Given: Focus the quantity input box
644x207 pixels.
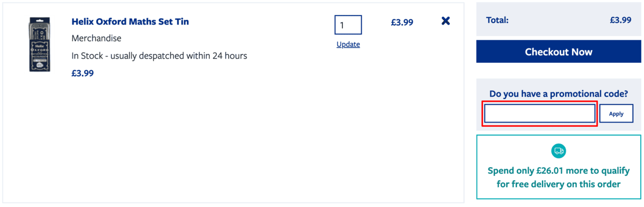Looking at the screenshot, I should tap(348, 25).
